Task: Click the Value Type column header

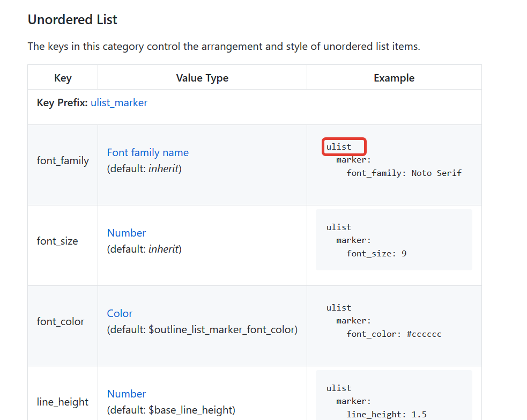Action: coord(202,78)
